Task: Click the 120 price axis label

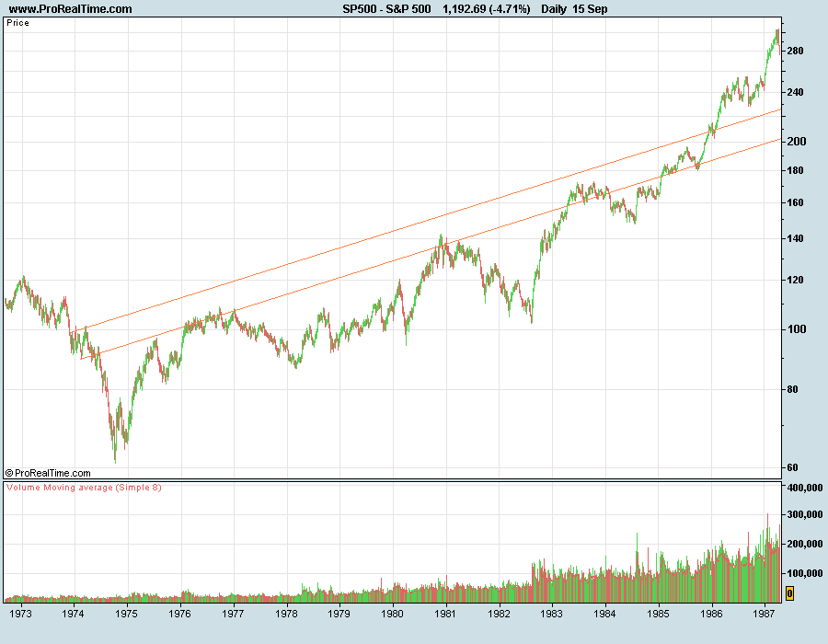Action: [795, 280]
